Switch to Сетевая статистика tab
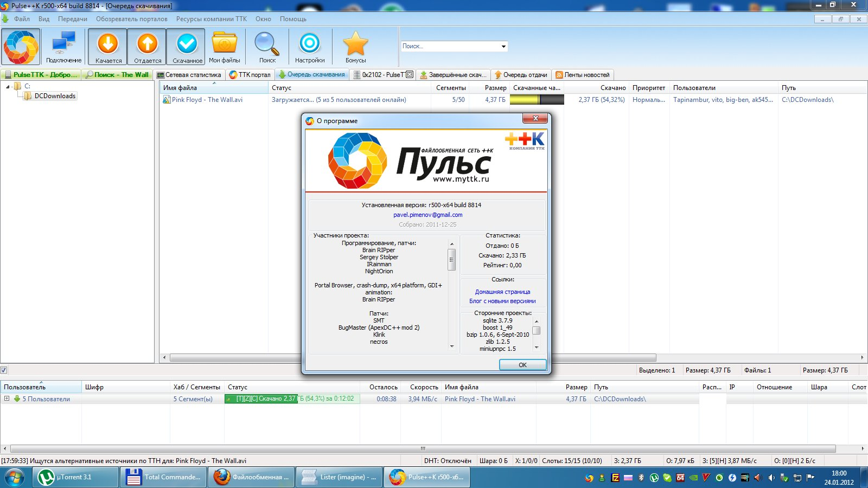The height and width of the screenshot is (488, 868). [189, 75]
